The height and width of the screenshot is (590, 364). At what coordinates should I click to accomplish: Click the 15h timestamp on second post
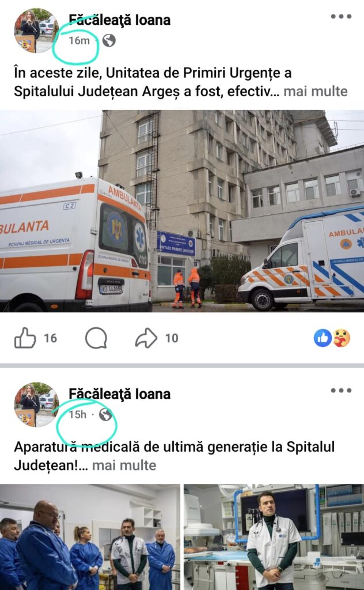[77, 414]
